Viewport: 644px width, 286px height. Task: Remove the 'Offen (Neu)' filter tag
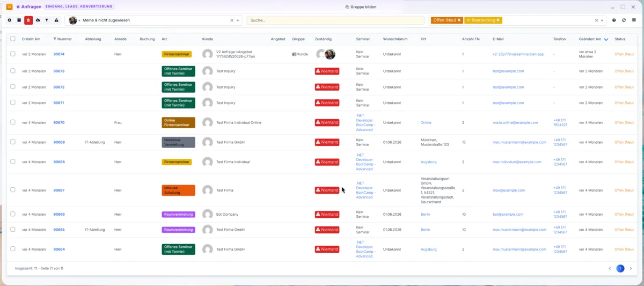pos(459,20)
